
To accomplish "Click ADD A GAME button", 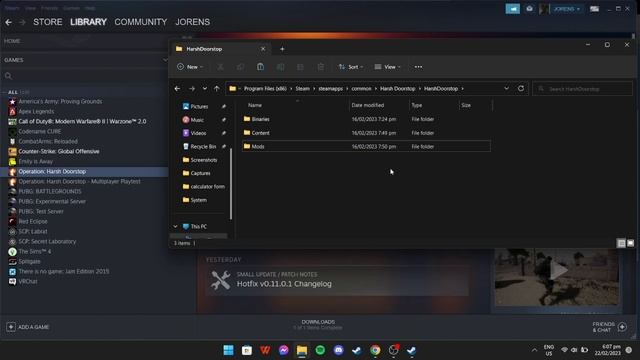I will (28, 327).
